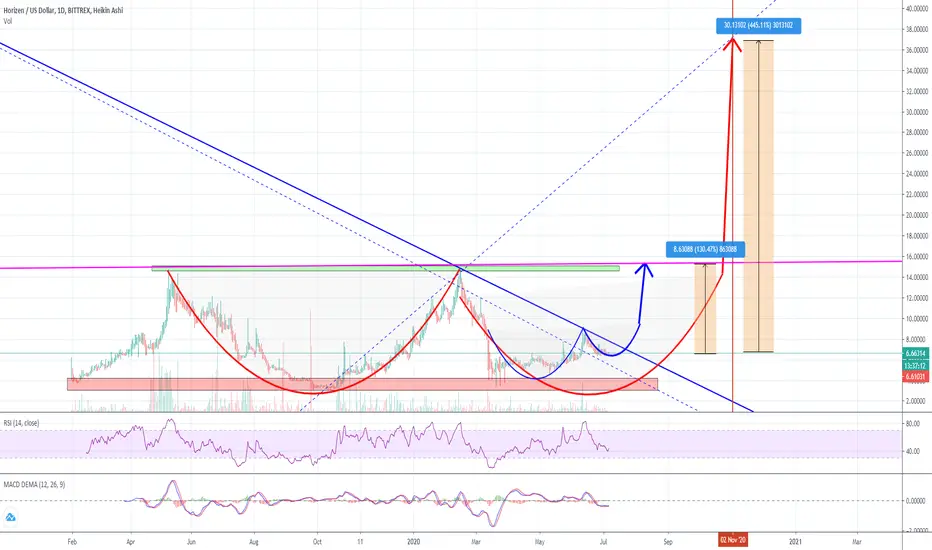Click the 30.00000 price axis label
Image resolution: width=932 pixels, height=550 pixels.
pos(917,112)
